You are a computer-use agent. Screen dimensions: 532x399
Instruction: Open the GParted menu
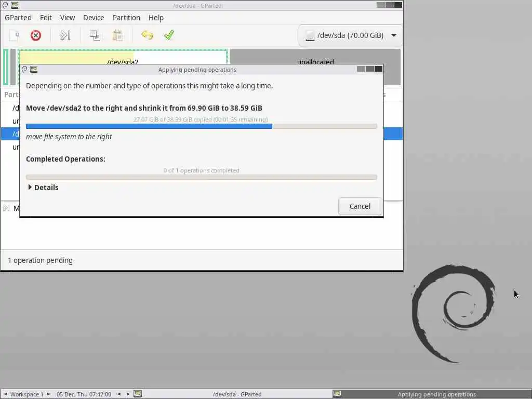18,18
